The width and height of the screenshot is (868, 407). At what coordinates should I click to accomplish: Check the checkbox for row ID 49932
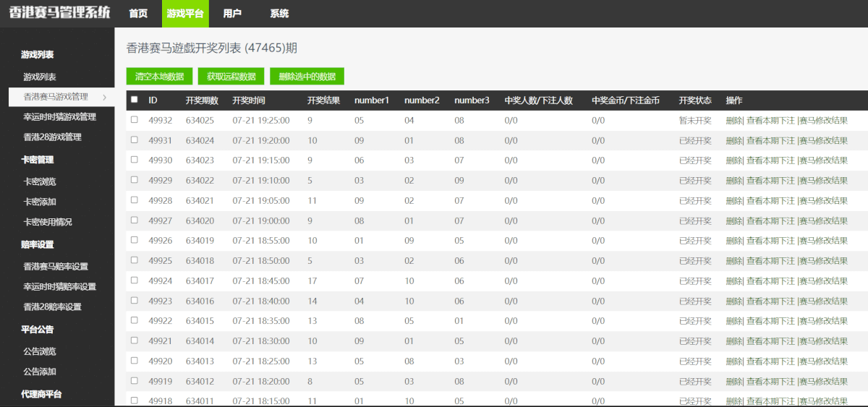134,120
